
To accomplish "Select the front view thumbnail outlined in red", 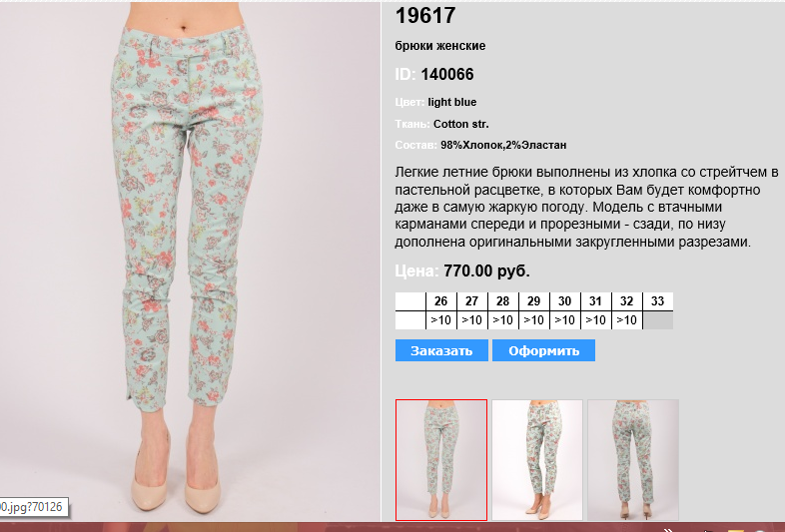I will tap(441, 460).
